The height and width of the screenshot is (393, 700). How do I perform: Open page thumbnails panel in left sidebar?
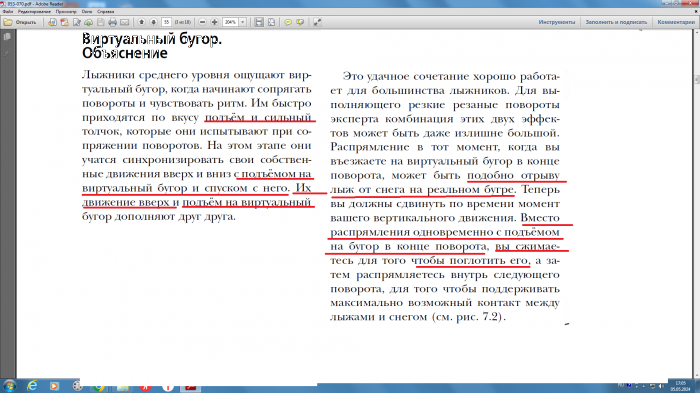(7, 38)
